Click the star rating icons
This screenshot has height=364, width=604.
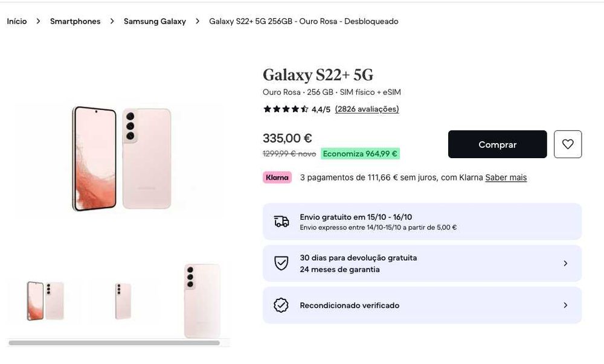coord(286,109)
